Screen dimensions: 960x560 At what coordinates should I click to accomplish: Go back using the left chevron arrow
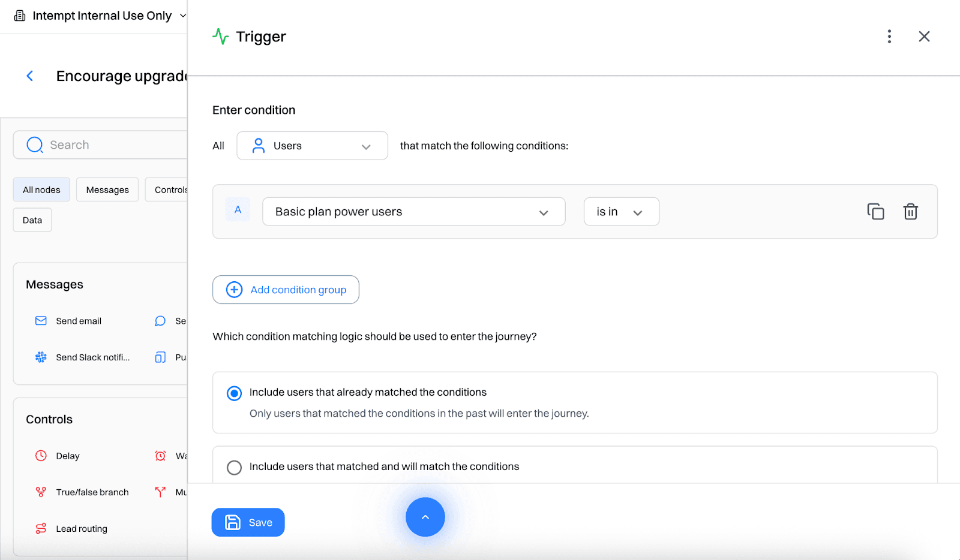[30, 76]
